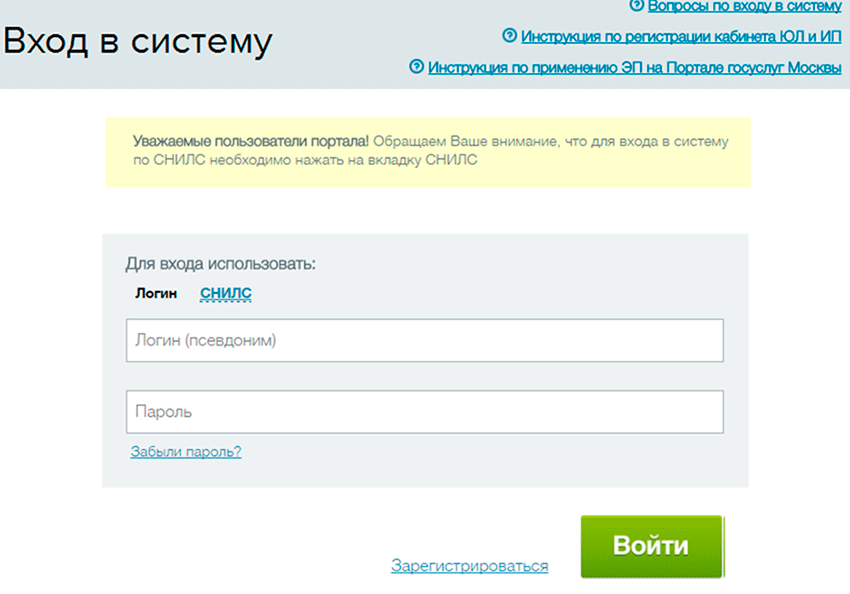
Task: Click the Зарегистрироваться link
Action: point(469,566)
